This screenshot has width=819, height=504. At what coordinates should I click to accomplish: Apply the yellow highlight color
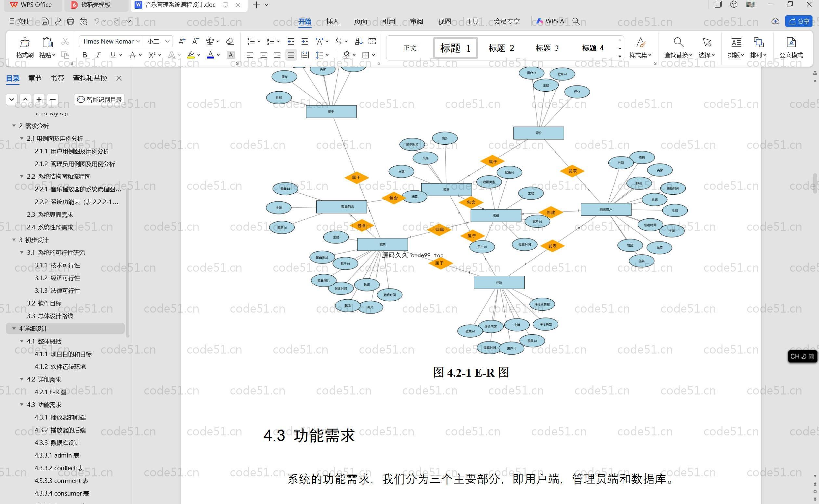click(x=191, y=55)
